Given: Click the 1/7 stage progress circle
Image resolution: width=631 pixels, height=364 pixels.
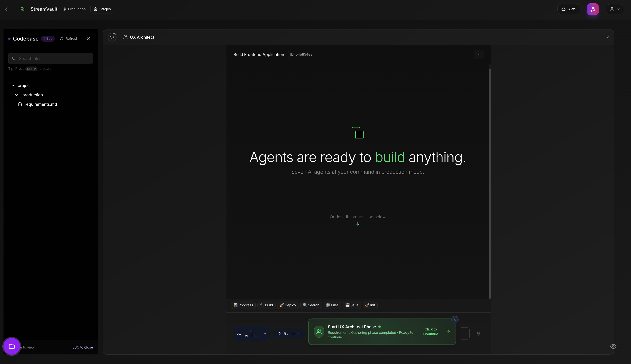Looking at the screenshot, I should [x=112, y=37].
